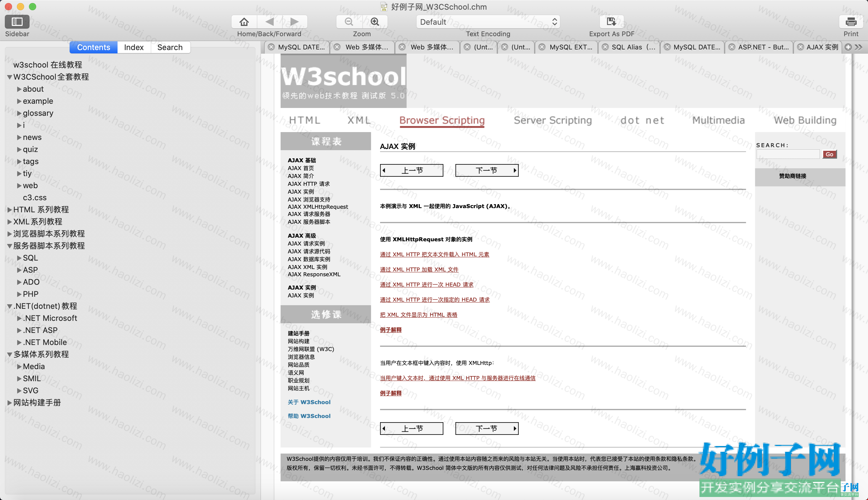Expand the glossary folder

tap(19, 113)
